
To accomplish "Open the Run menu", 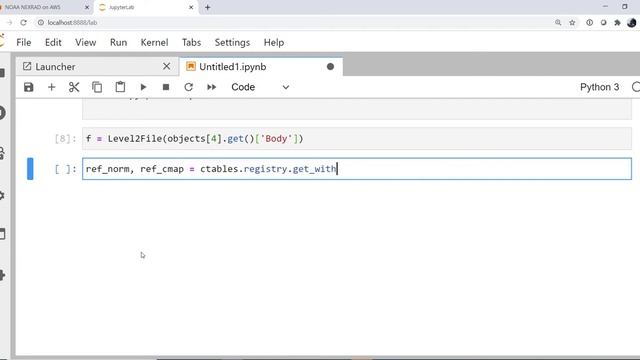I will coord(118,42).
